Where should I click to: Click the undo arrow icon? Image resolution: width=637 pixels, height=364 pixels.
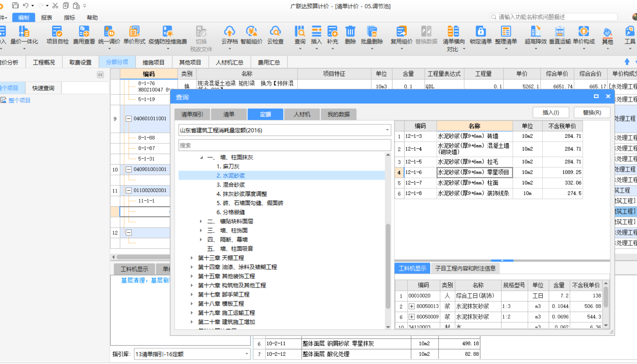pos(26,5)
